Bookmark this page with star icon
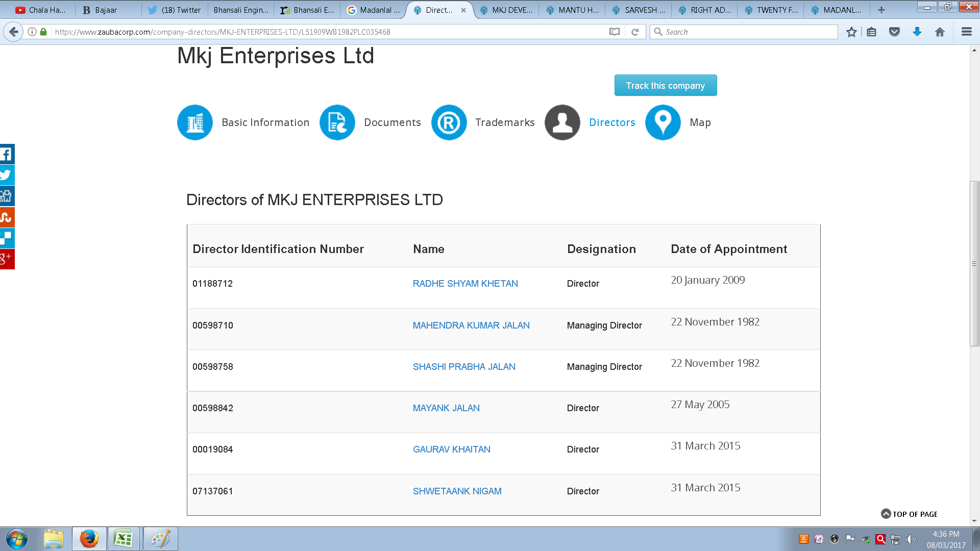This screenshot has width=980, height=551. tap(851, 32)
